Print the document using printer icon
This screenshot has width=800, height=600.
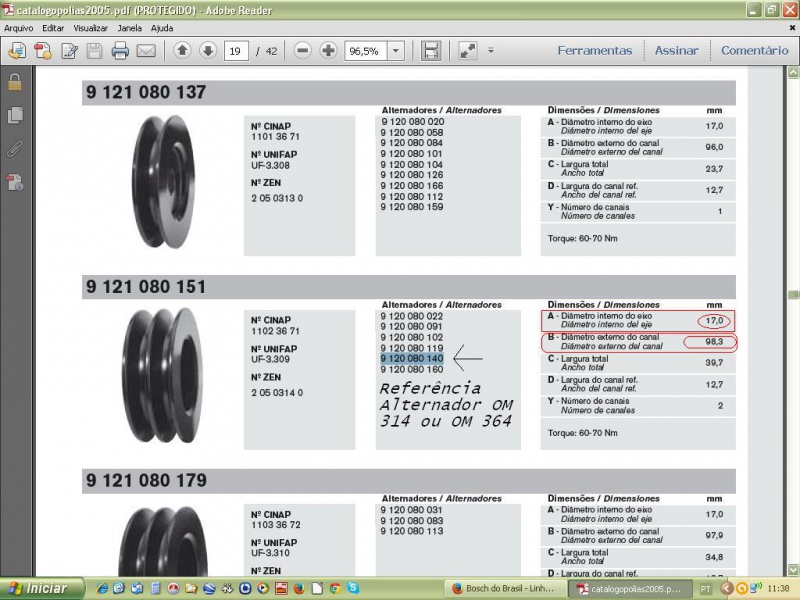pos(120,51)
